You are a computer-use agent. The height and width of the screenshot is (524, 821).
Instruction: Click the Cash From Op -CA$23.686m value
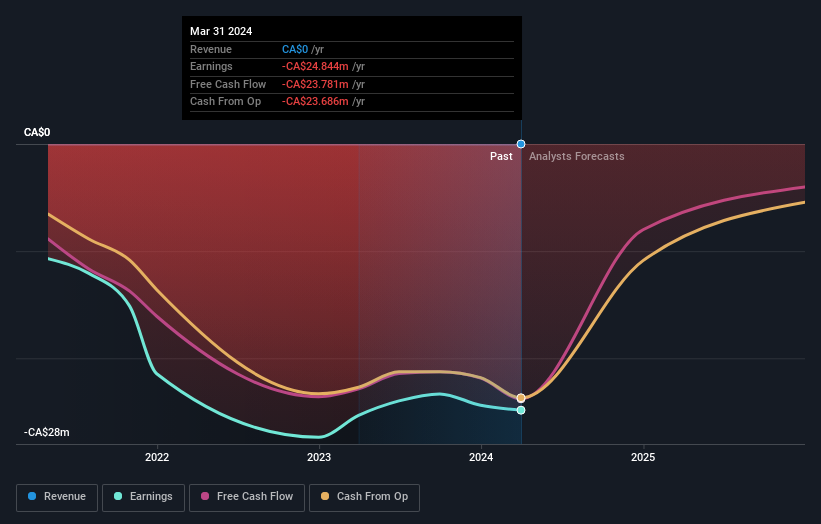pos(315,102)
